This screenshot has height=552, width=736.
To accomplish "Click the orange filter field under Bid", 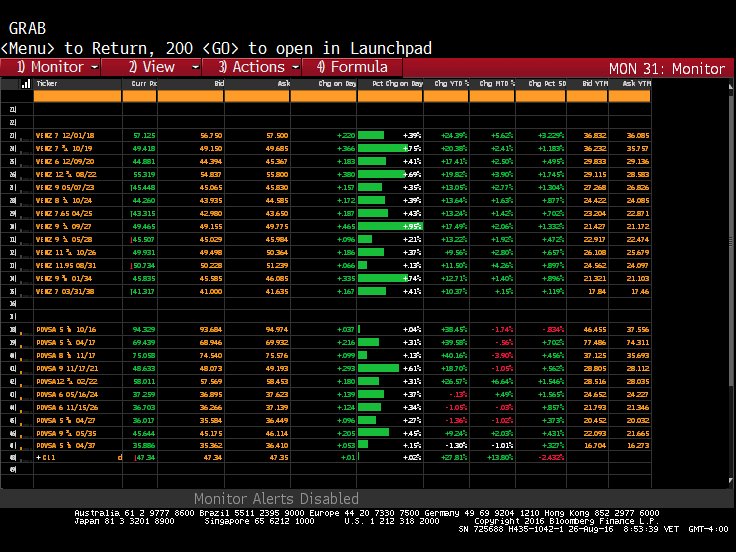I will tap(191, 96).
